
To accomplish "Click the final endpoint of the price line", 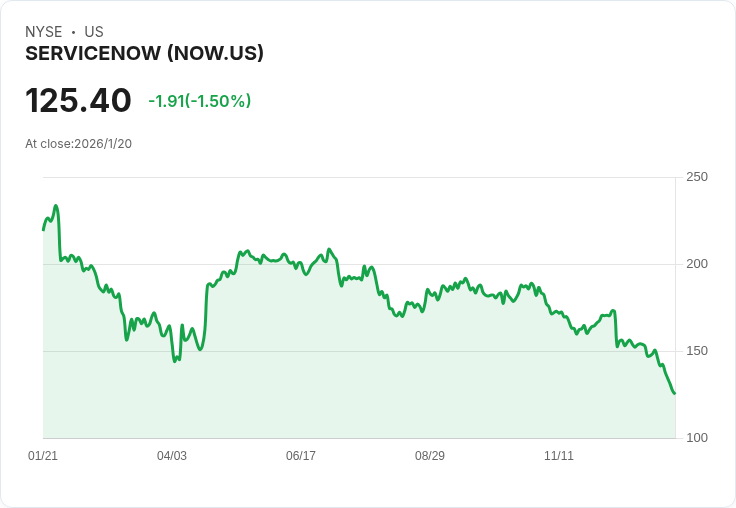I will tap(674, 393).
